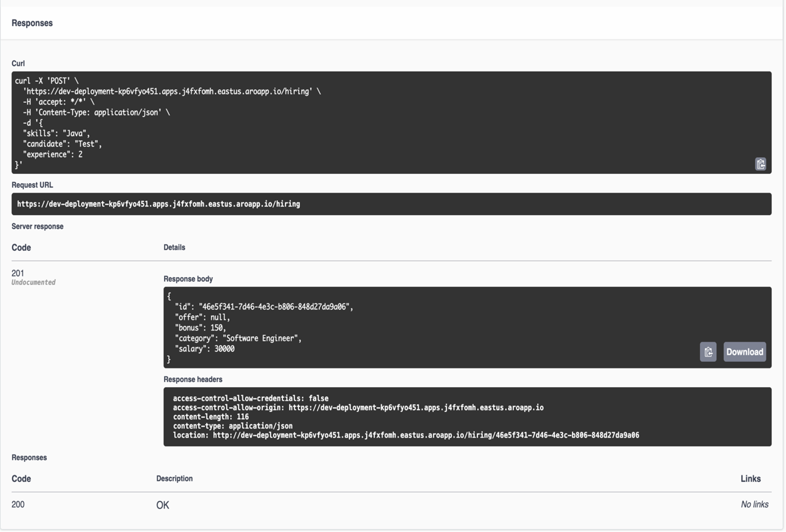Click the access-control-allow-credentials header line
This screenshot has height=532, width=786.
(x=250, y=398)
